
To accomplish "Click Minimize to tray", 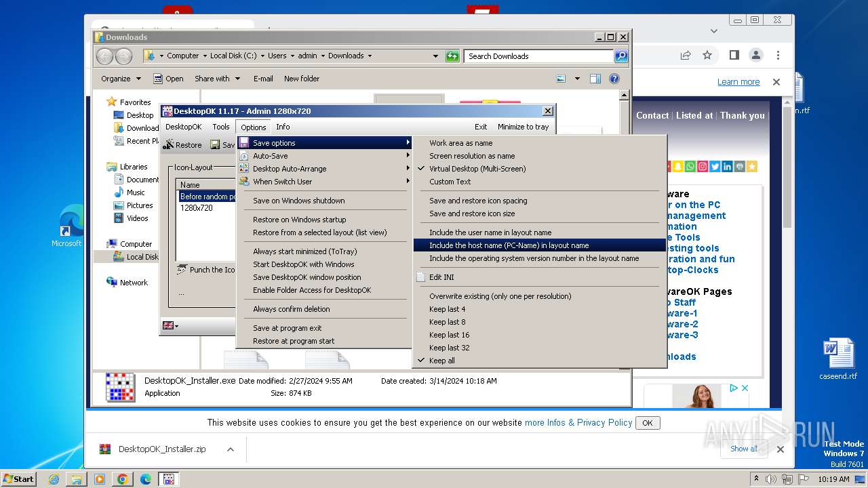I will pos(523,127).
